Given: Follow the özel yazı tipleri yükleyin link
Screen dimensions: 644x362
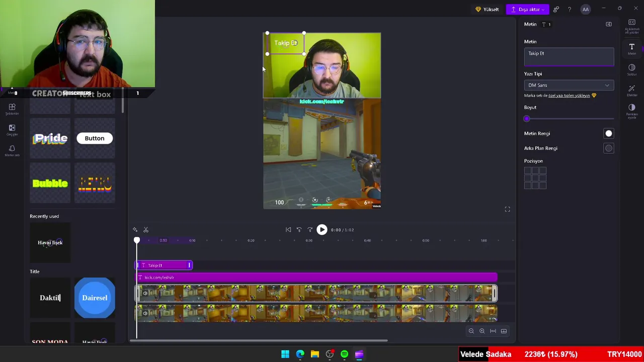Looking at the screenshot, I should (x=569, y=96).
